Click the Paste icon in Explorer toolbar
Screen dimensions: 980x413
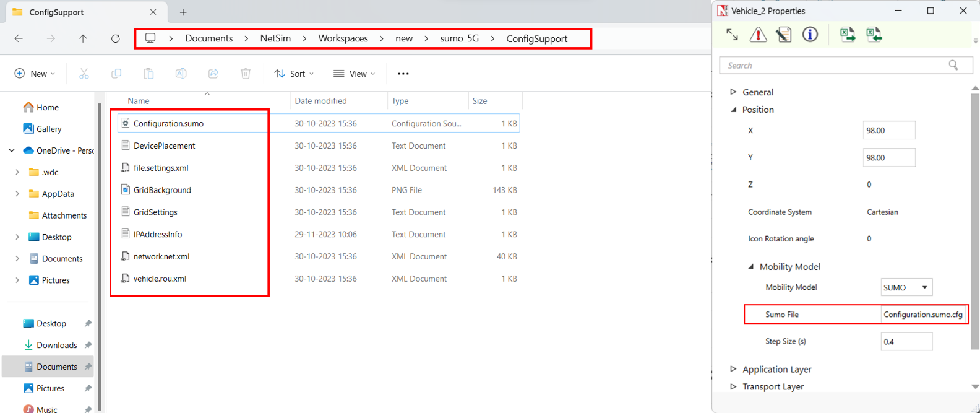click(148, 74)
